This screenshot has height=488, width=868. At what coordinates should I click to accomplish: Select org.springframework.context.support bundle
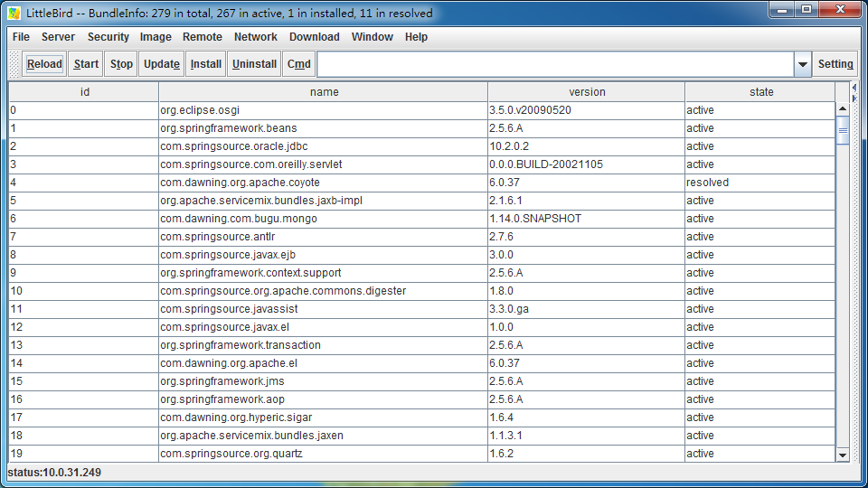pos(422,273)
